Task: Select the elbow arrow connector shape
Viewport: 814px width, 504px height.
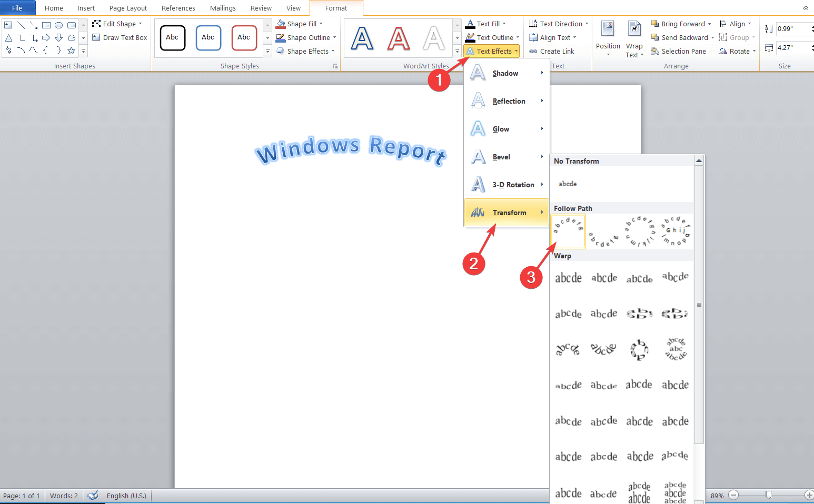Action: tap(34, 38)
